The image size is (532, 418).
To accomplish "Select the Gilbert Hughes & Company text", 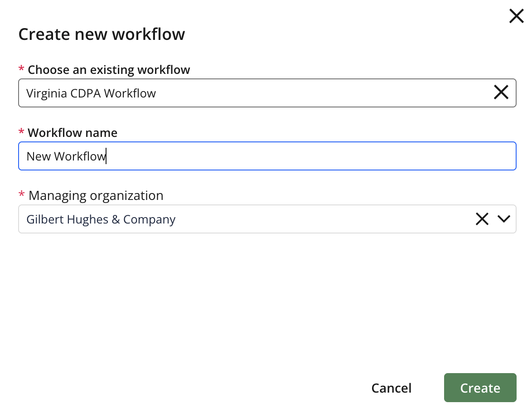I will tap(101, 219).
